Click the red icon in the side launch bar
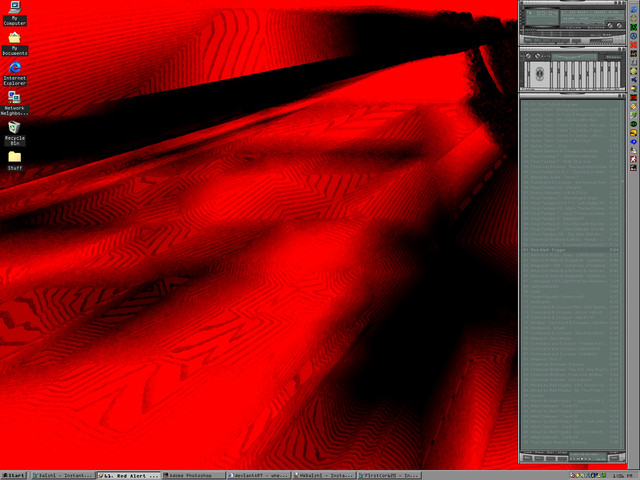The width and height of the screenshot is (640, 480). (x=633, y=44)
